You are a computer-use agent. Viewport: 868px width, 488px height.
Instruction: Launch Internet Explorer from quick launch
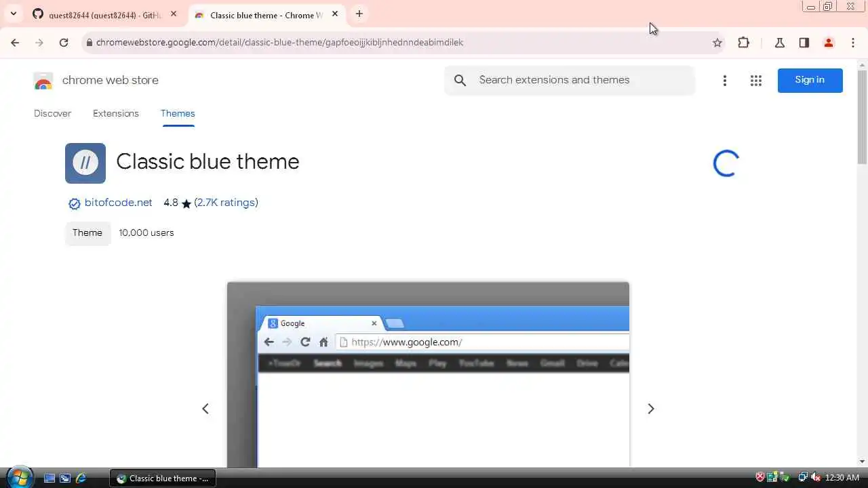click(x=81, y=478)
